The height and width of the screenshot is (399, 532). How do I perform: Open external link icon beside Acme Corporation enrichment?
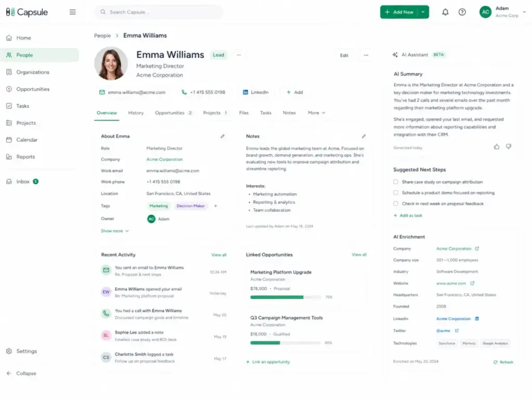(x=477, y=249)
